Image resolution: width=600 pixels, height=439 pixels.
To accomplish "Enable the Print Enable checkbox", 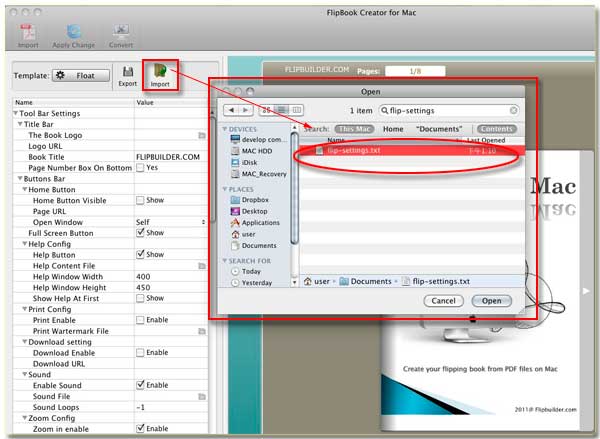I will tap(140, 320).
